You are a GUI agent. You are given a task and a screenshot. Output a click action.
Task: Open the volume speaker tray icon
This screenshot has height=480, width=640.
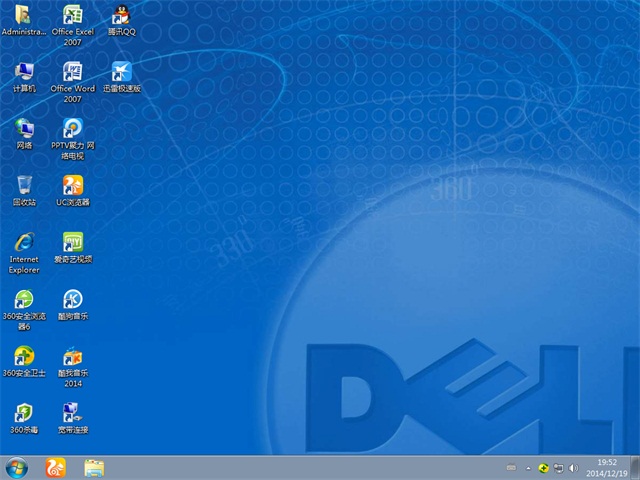(x=573, y=467)
